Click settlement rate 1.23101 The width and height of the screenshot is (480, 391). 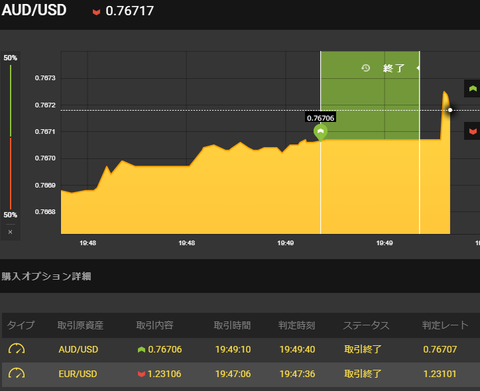[x=440, y=374]
